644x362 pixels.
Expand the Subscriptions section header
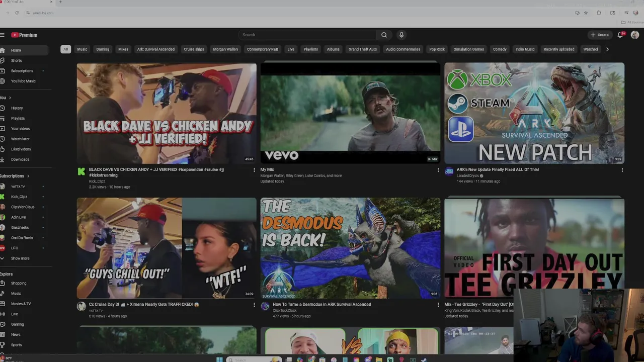coord(15,176)
